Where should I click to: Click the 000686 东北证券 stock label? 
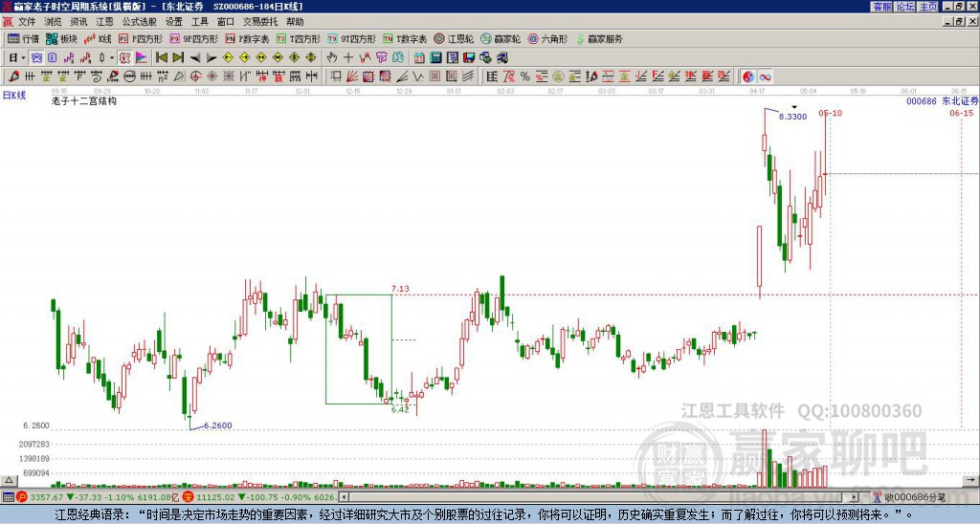coord(942,101)
